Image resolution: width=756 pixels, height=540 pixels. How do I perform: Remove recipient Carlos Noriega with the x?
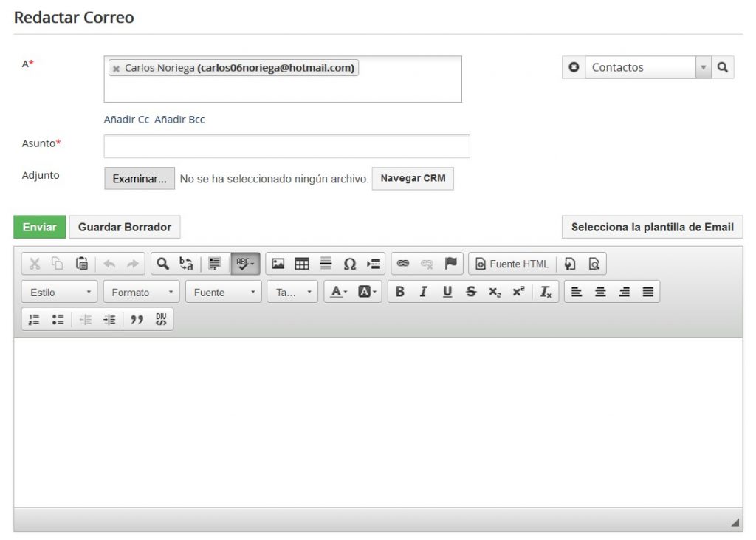[116, 69]
